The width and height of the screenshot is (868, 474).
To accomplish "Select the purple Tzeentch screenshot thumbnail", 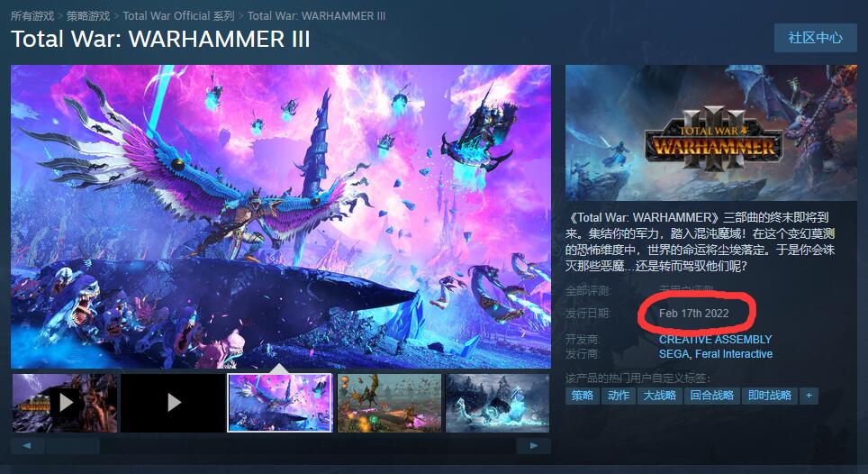I will pyautogui.click(x=280, y=403).
